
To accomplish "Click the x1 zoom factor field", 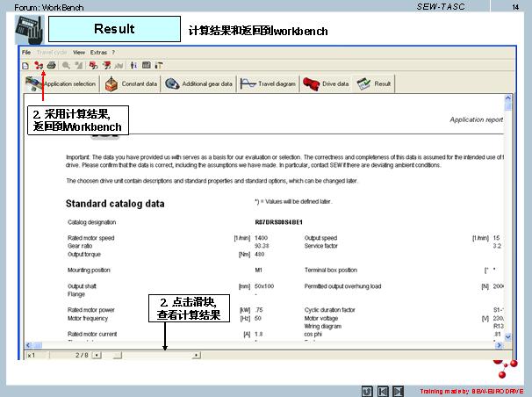I will tap(38, 355).
